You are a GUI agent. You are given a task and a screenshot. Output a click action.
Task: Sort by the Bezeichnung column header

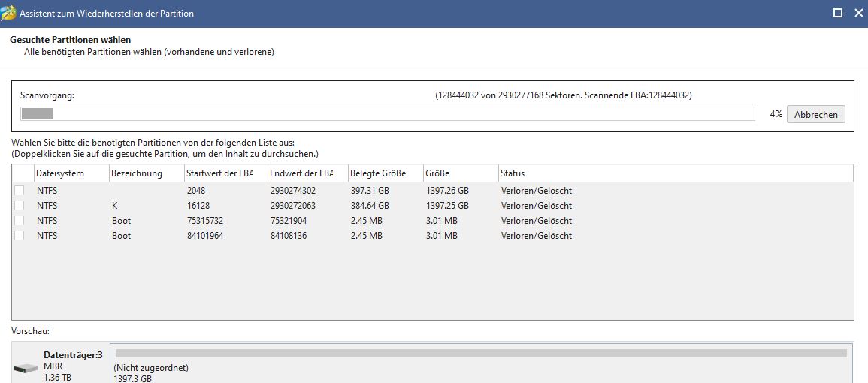point(147,173)
